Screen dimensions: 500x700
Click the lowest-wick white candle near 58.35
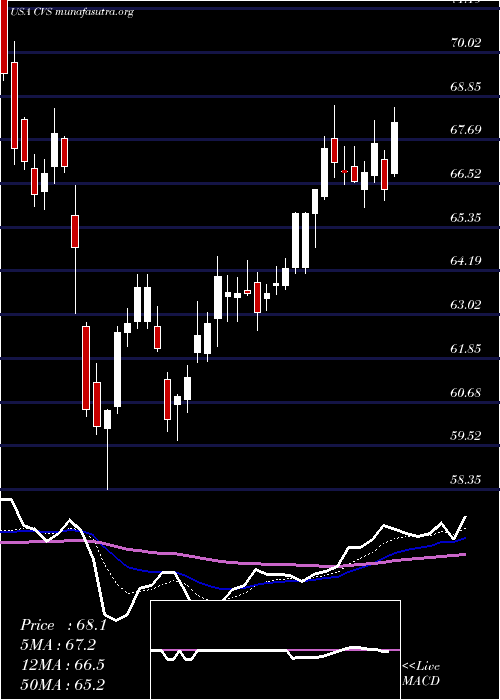click(x=108, y=449)
